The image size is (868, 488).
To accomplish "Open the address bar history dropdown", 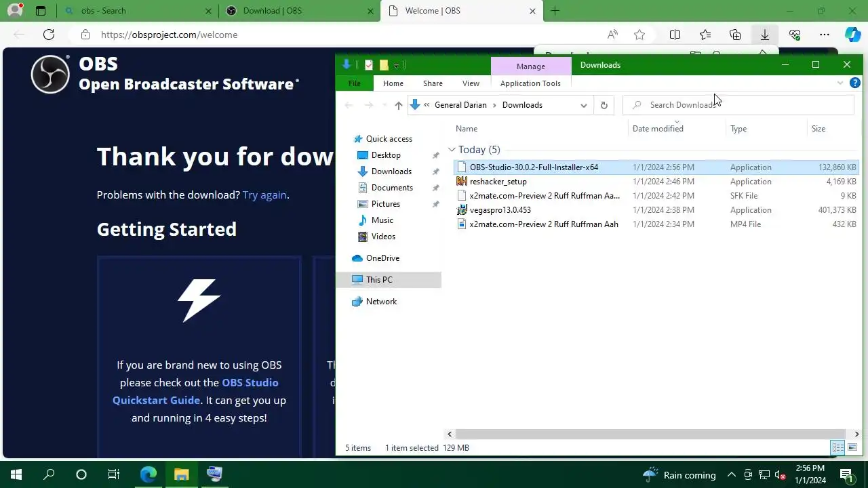I will coord(583,105).
